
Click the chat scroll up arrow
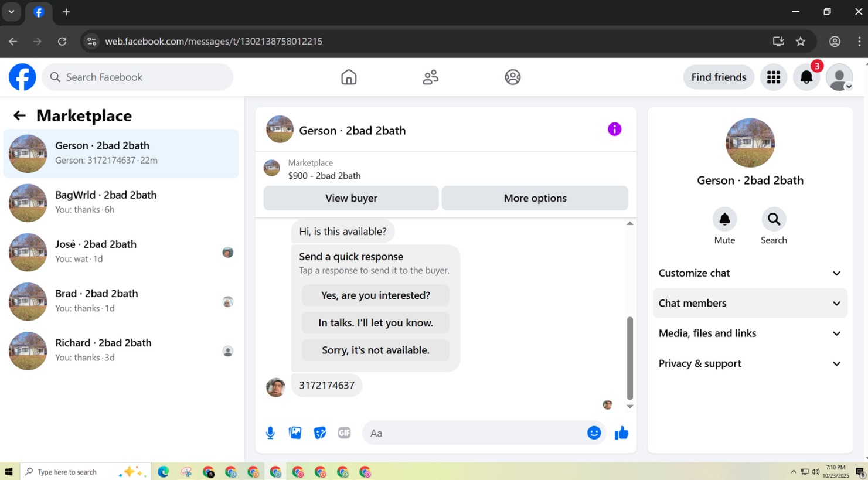coord(630,223)
